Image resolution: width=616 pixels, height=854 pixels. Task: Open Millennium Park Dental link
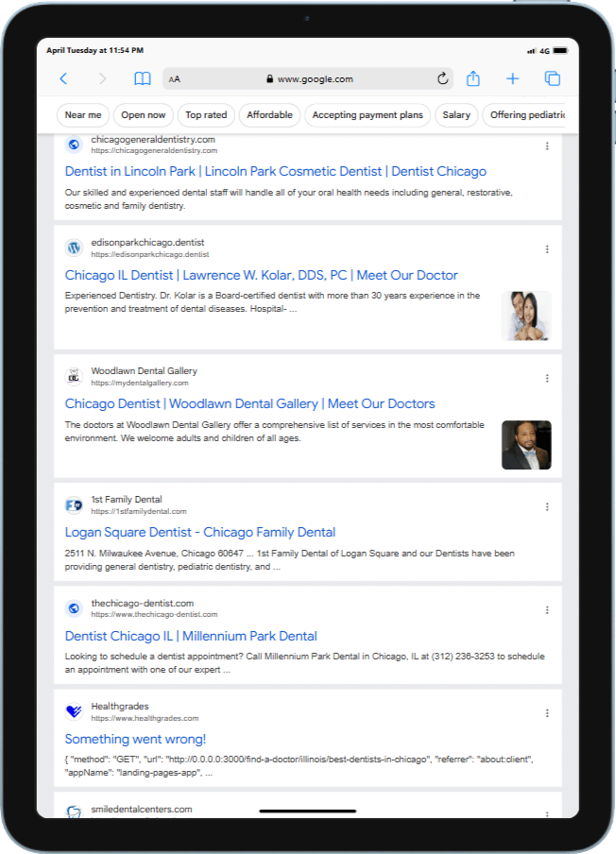point(191,636)
